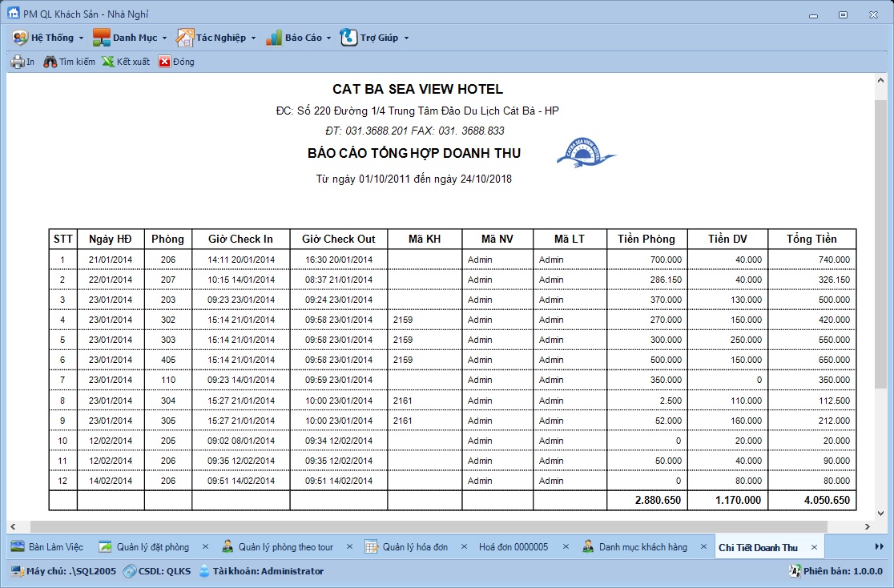This screenshot has width=894, height=588.
Task: Click the printer icon labeled In
Action: tap(18, 62)
